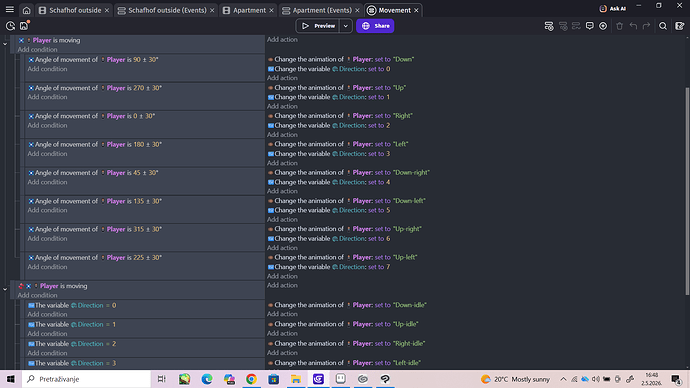Viewport: 690px width, 388px height.
Task: Close the Movement tab
Action: click(x=416, y=10)
